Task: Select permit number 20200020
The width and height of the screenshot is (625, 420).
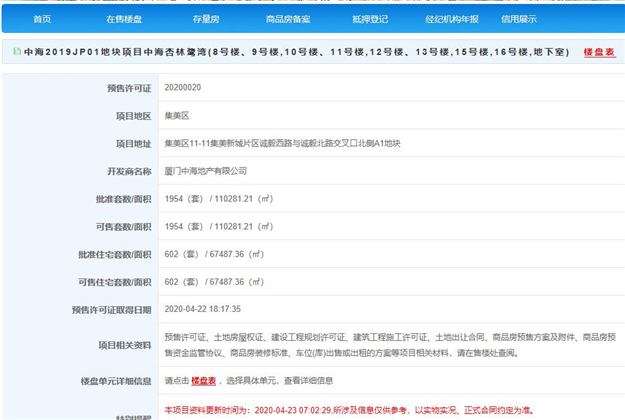Action: [x=183, y=87]
